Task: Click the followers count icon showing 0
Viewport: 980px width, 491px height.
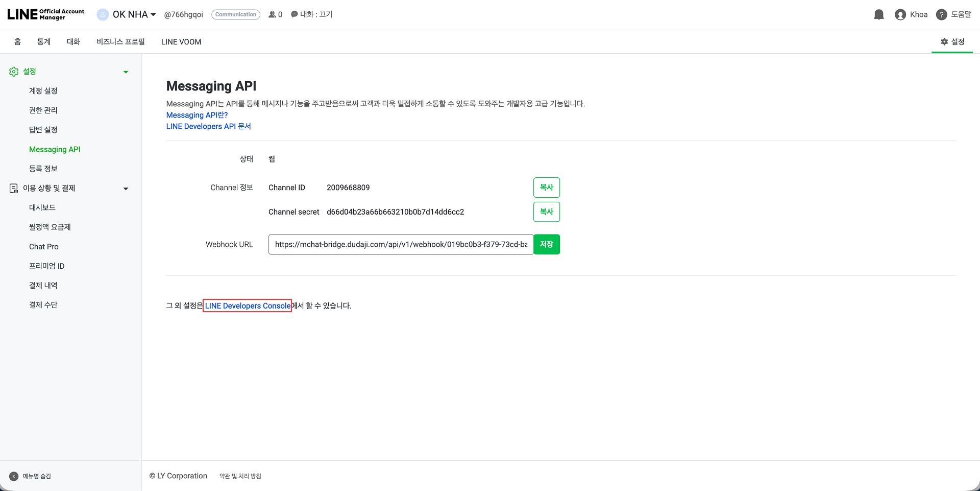Action: [x=272, y=14]
